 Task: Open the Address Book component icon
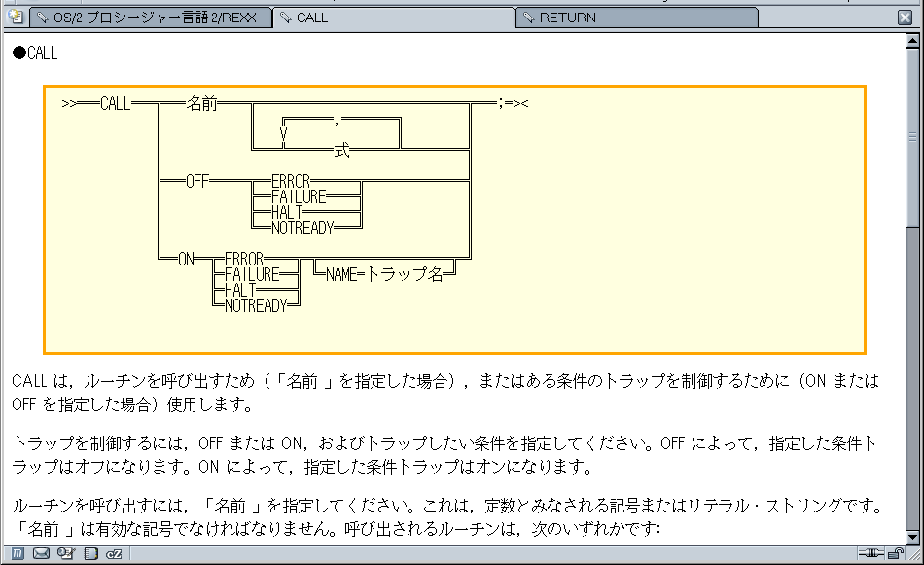[65, 554]
